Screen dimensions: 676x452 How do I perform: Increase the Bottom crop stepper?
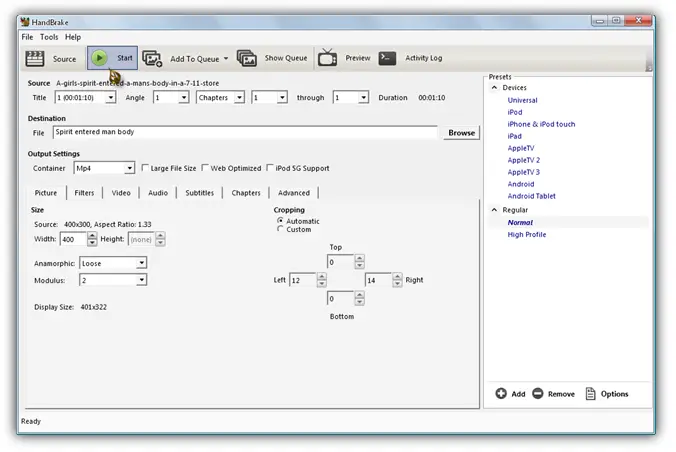click(360, 295)
